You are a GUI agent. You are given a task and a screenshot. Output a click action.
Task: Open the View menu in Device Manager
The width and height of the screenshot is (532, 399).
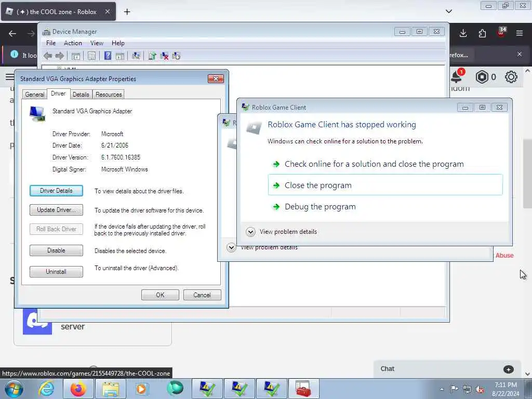coord(97,43)
